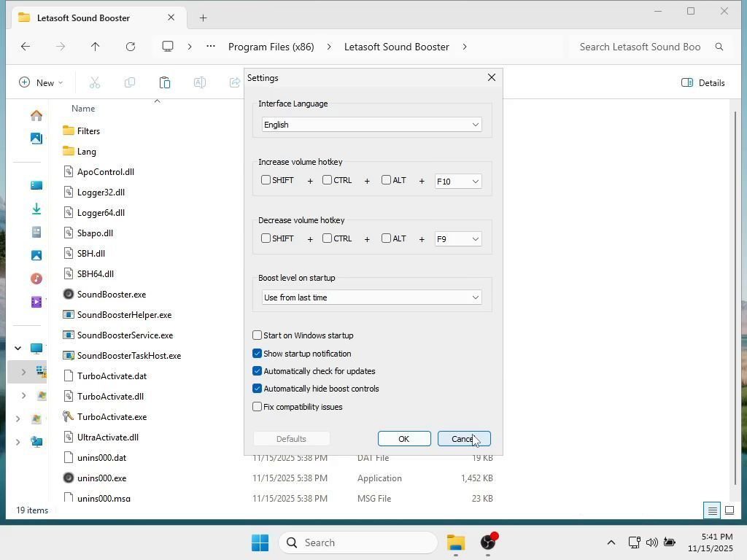
Task: Click the volume icon in system tray
Action: pos(651,542)
